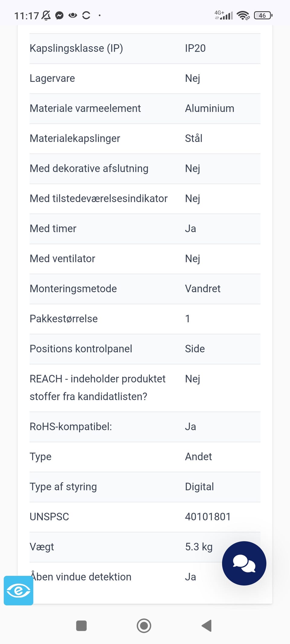Tap the 'Type af styring' row label
Viewport: 290px width, 644px height.
tap(63, 487)
